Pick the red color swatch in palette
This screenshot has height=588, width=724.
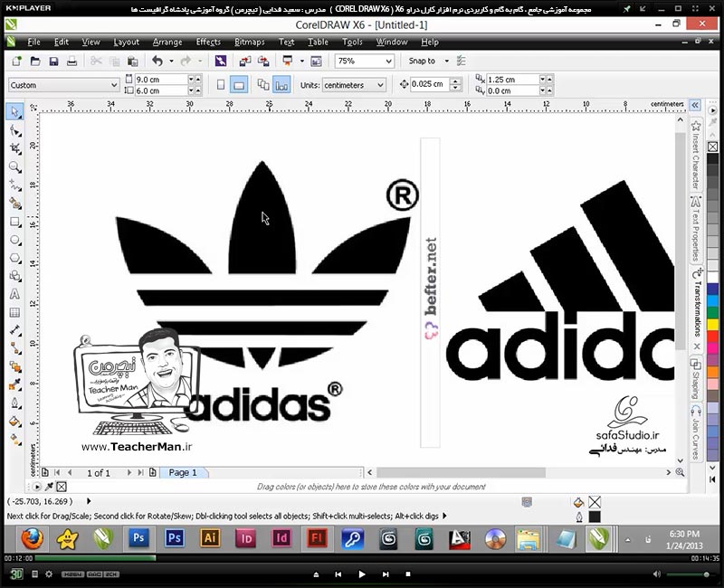click(x=713, y=337)
